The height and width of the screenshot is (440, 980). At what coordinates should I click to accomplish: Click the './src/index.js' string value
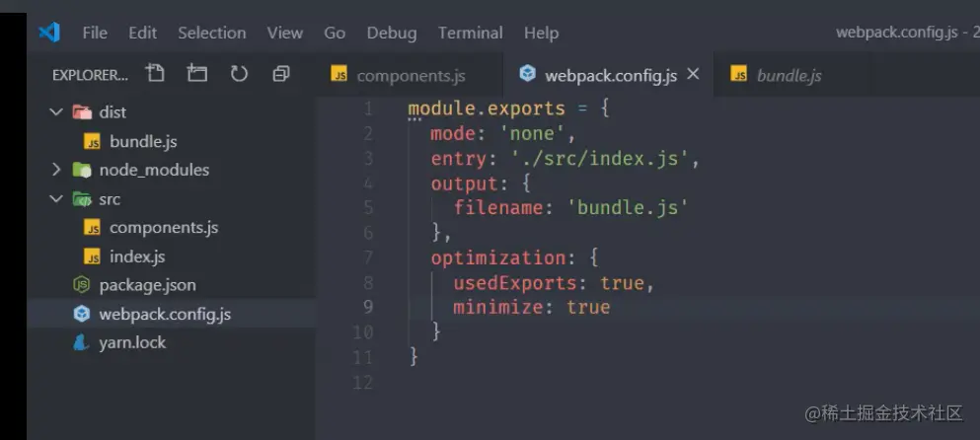tap(599, 159)
